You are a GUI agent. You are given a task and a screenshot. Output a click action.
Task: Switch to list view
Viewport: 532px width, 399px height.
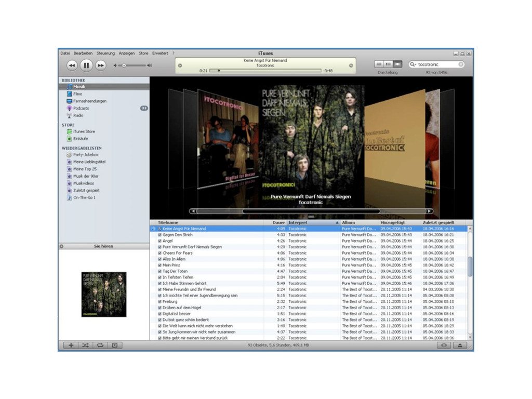(x=379, y=64)
